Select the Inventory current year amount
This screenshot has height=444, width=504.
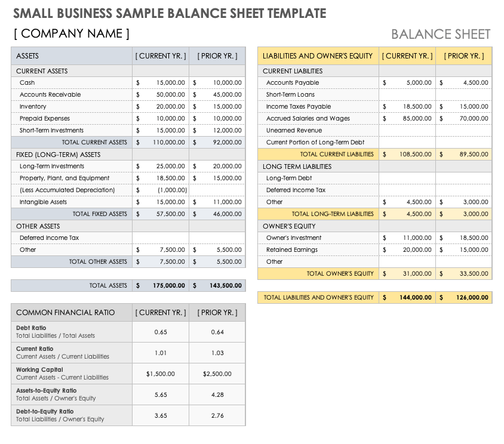(161, 107)
